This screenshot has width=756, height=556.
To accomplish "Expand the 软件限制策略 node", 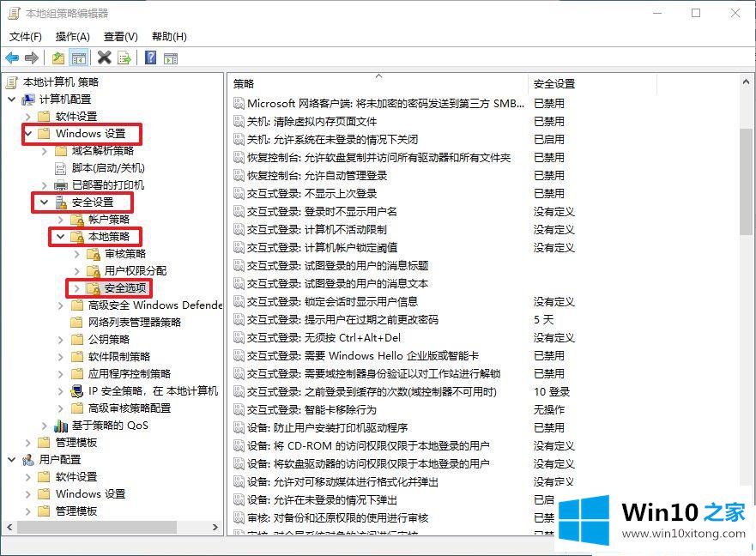I will [61, 357].
